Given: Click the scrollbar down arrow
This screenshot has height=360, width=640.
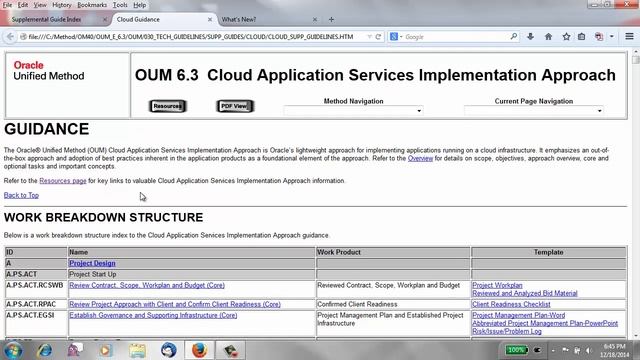Looking at the screenshot, I should [x=635, y=337].
